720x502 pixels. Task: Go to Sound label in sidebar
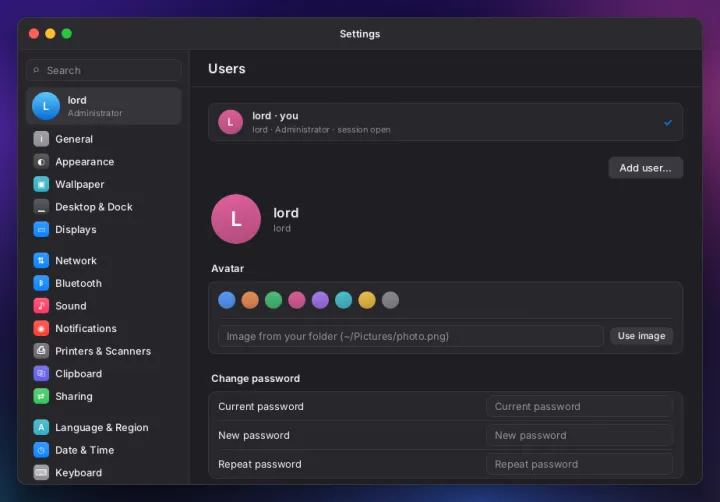71,306
